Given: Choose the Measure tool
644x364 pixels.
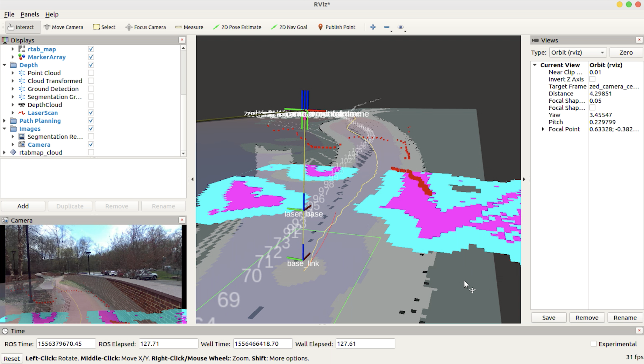Looking at the screenshot, I should [189, 27].
